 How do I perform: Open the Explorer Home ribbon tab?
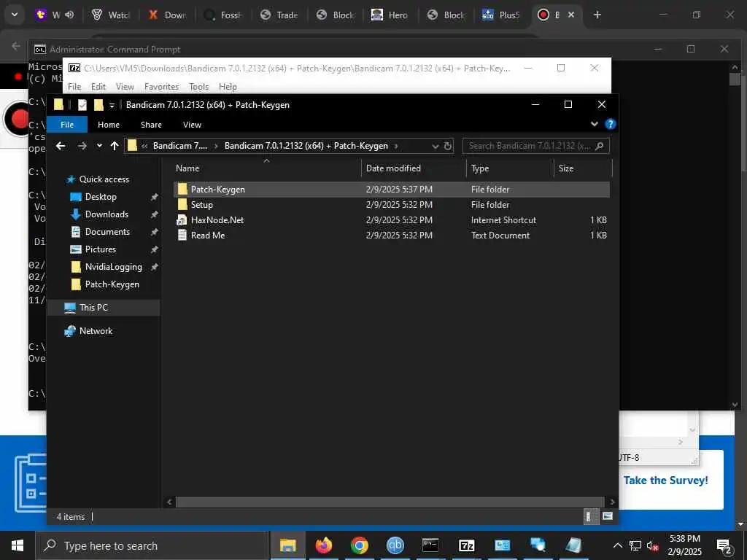coord(109,124)
